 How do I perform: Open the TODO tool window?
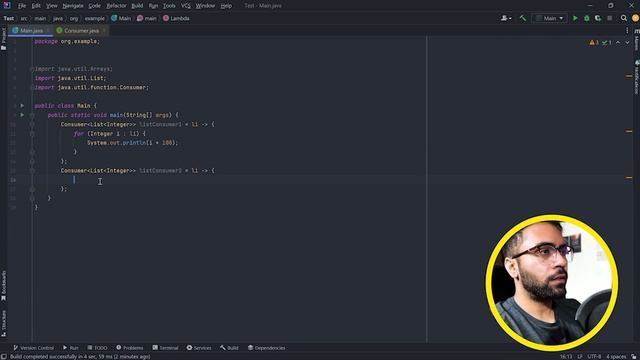point(97,348)
